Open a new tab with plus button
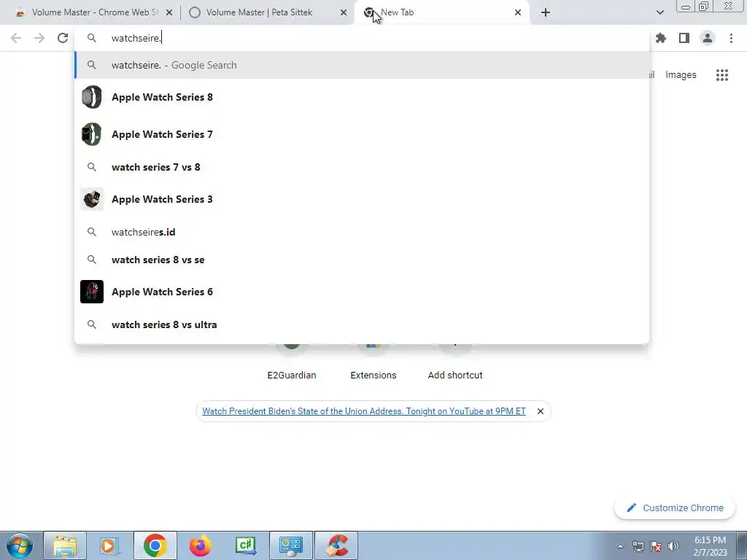 (x=546, y=12)
